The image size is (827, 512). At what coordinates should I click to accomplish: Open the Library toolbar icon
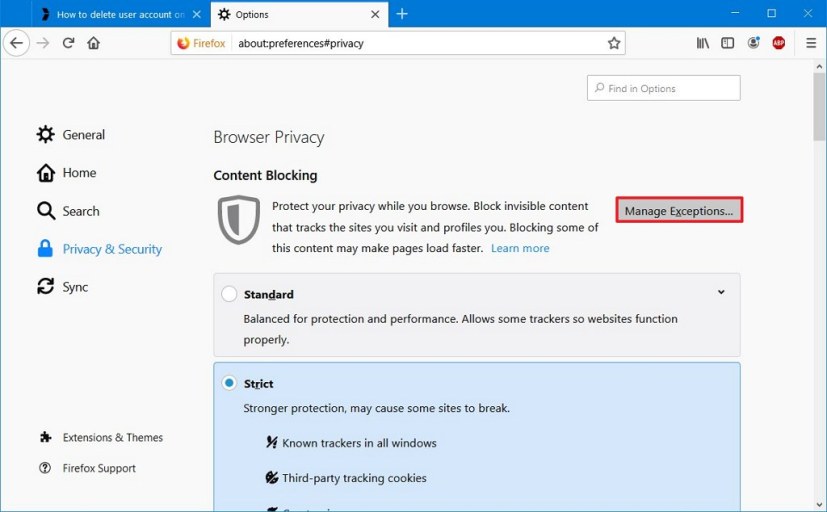pyautogui.click(x=703, y=43)
